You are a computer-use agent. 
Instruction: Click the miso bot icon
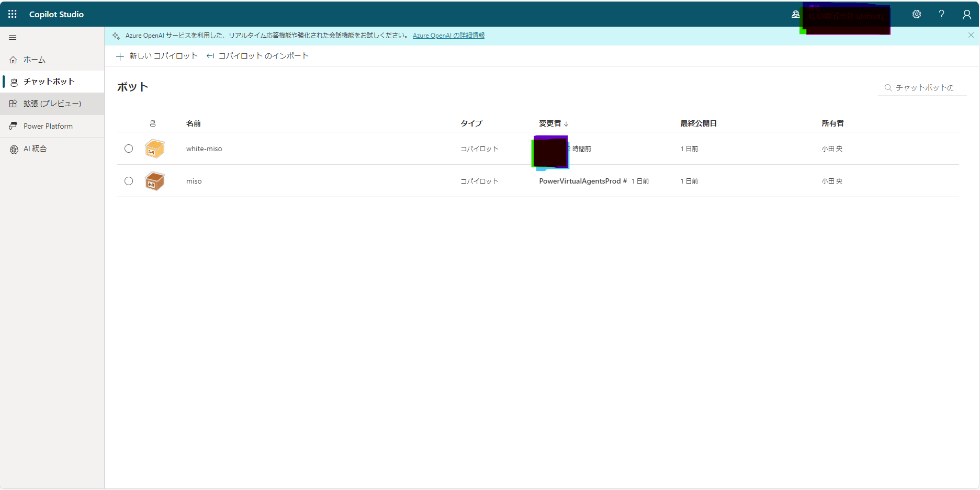pos(155,181)
